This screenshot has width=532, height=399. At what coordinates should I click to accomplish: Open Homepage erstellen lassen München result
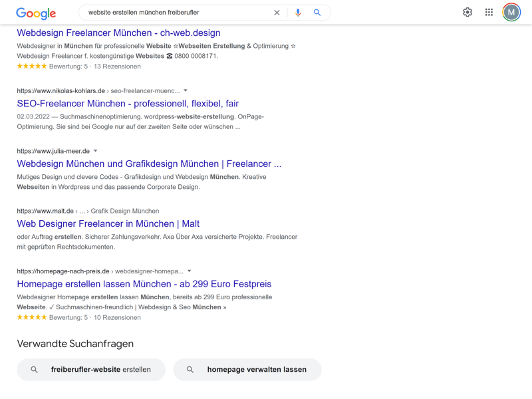tap(144, 284)
